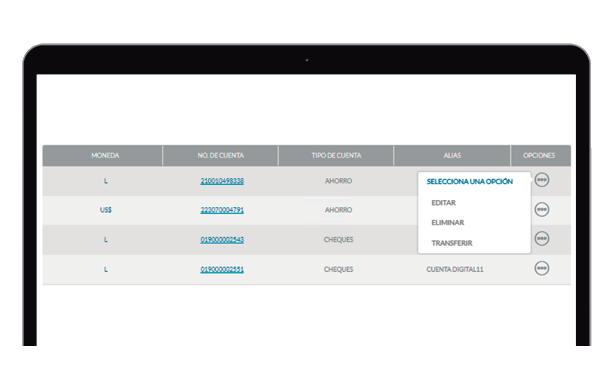Click the TIPO DE CUENTA column header
The image size is (612, 375).
336,156
